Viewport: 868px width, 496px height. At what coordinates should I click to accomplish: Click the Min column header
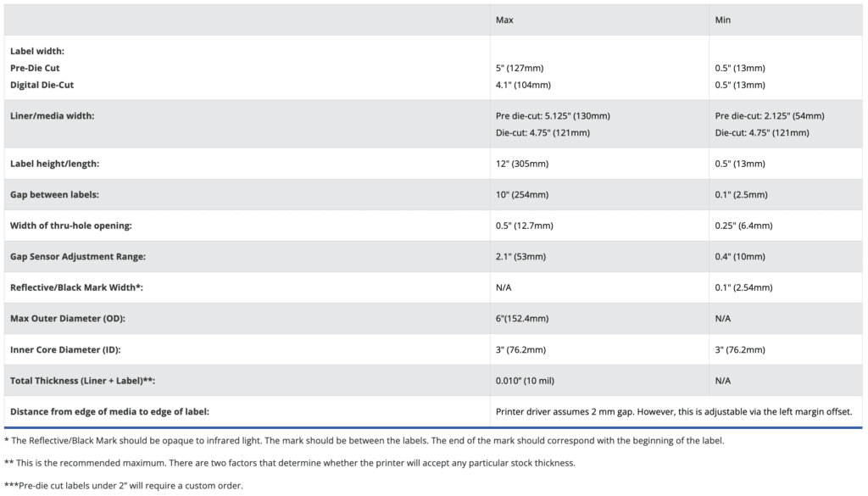[x=723, y=20]
